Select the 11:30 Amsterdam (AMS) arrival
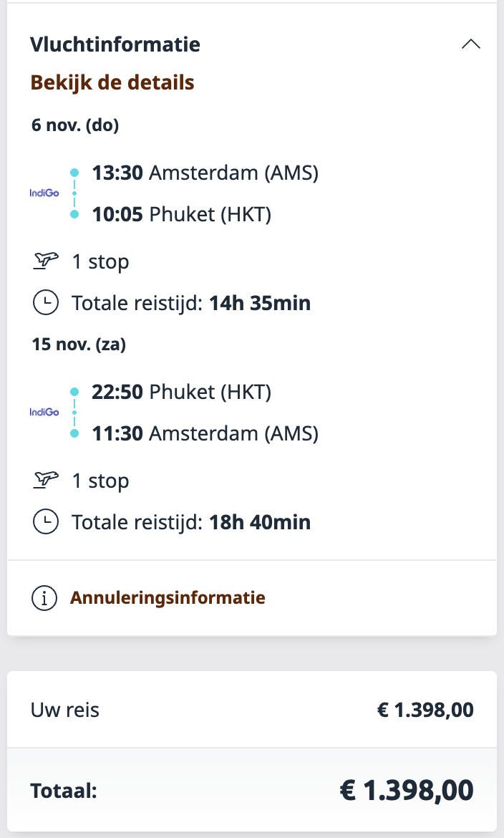 pyautogui.click(x=205, y=433)
